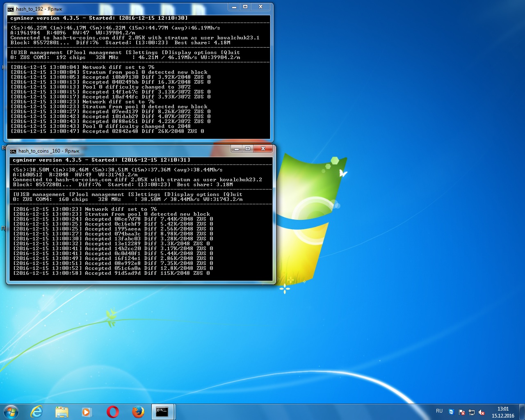Open the system menu icon of hash_to_192 window

[11, 9]
